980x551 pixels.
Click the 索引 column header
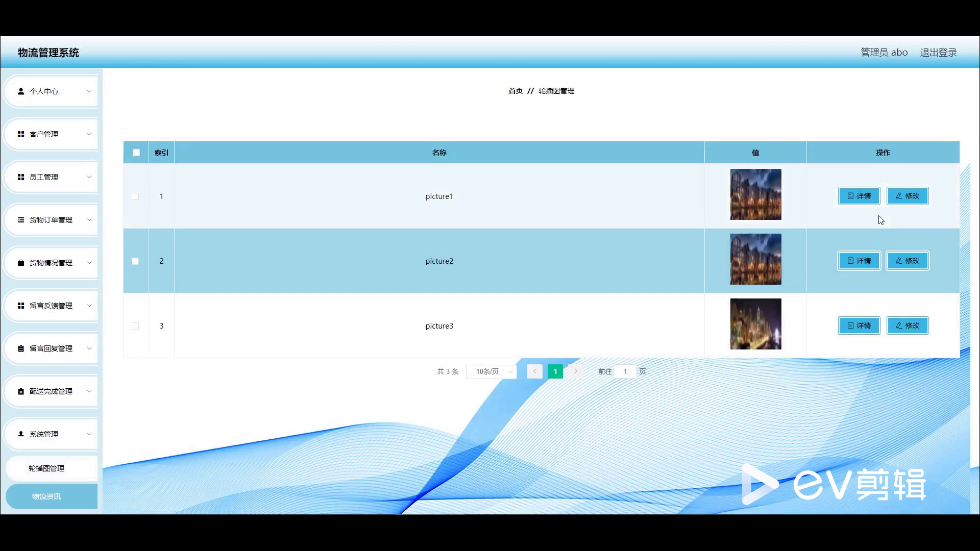click(x=161, y=153)
